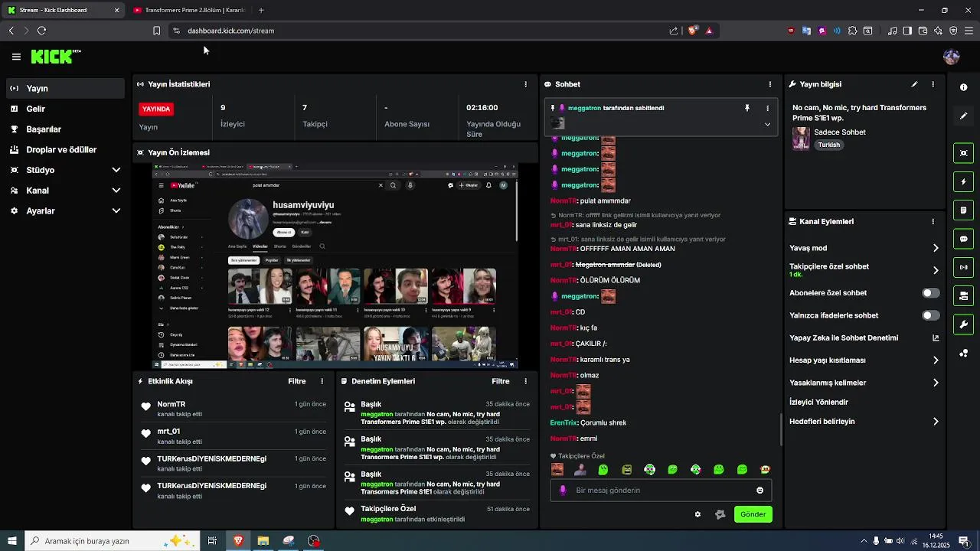980x551 pixels.
Task: Toggle the document log widget icon in the right sidebar
Action: pos(963,210)
